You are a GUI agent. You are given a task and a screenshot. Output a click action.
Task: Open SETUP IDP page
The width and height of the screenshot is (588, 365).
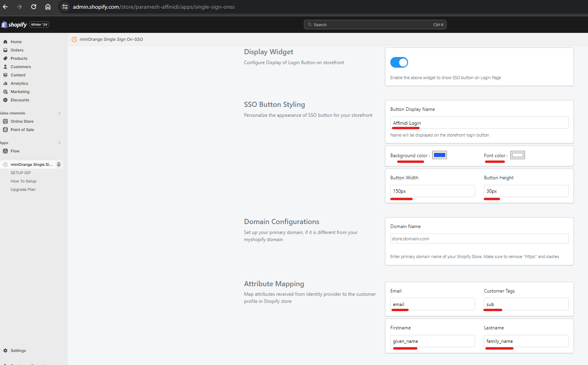(21, 173)
